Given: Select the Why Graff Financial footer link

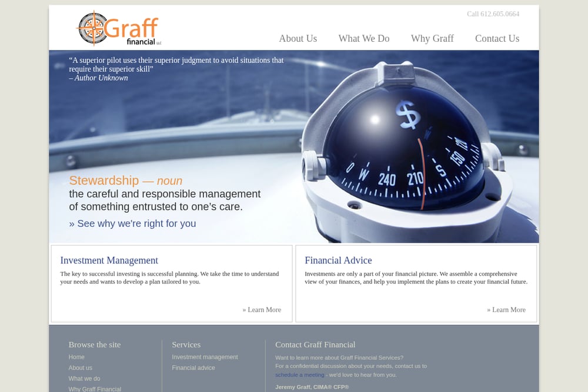Looking at the screenshot, I should 95,389.
